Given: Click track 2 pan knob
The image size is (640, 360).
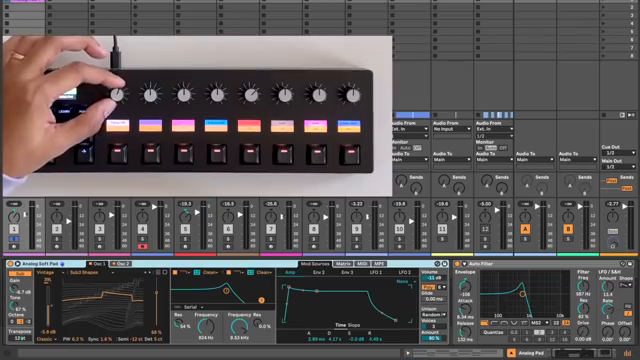Looking at the screenshot, I should point(57,216).
